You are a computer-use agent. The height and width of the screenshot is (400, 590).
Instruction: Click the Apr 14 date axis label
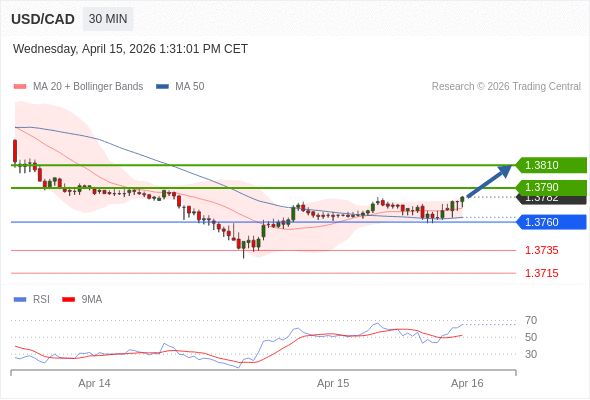click(x=94, y=383)
